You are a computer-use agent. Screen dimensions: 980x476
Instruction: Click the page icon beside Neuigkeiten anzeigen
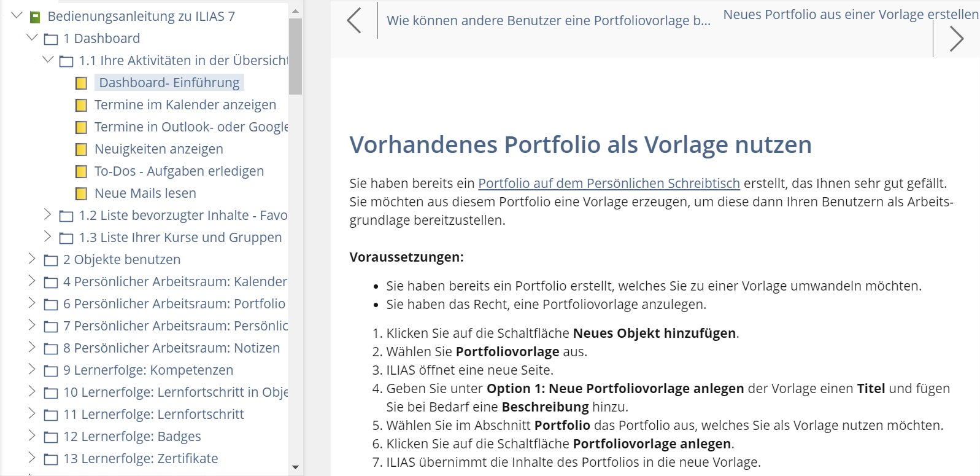[x=81, y=149]
